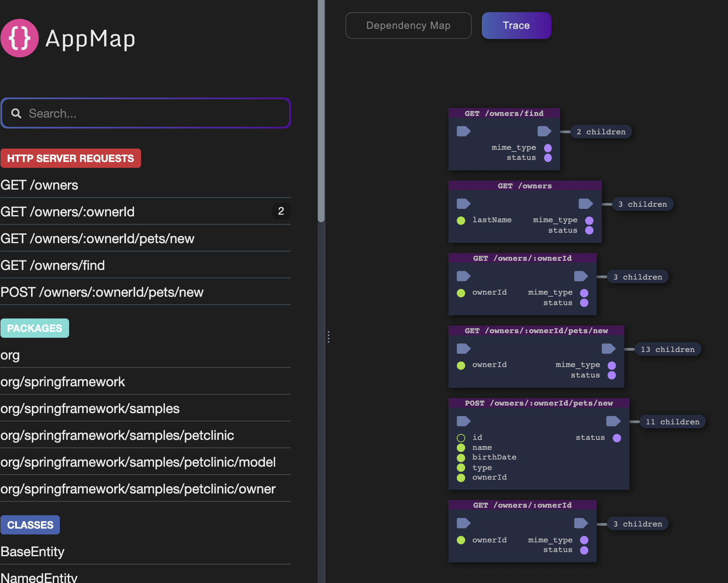Expand the 13 children of GET pets/new node
Viewport: 728px width, 583px height.
tap(667, 349)
